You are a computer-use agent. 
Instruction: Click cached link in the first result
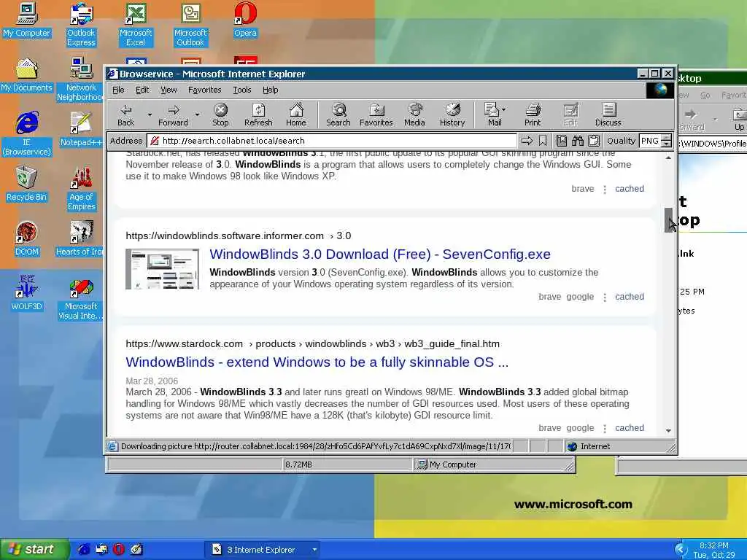pos(630,189)
